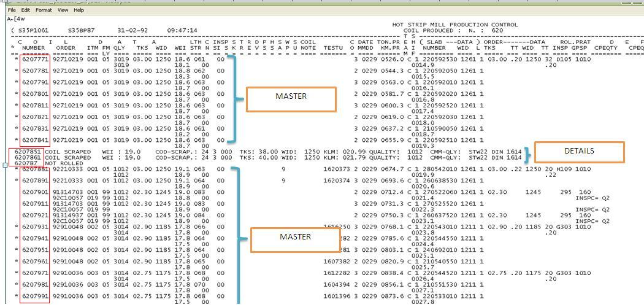
Task: Click scrapped coil number 6207851
Action: 27,152
